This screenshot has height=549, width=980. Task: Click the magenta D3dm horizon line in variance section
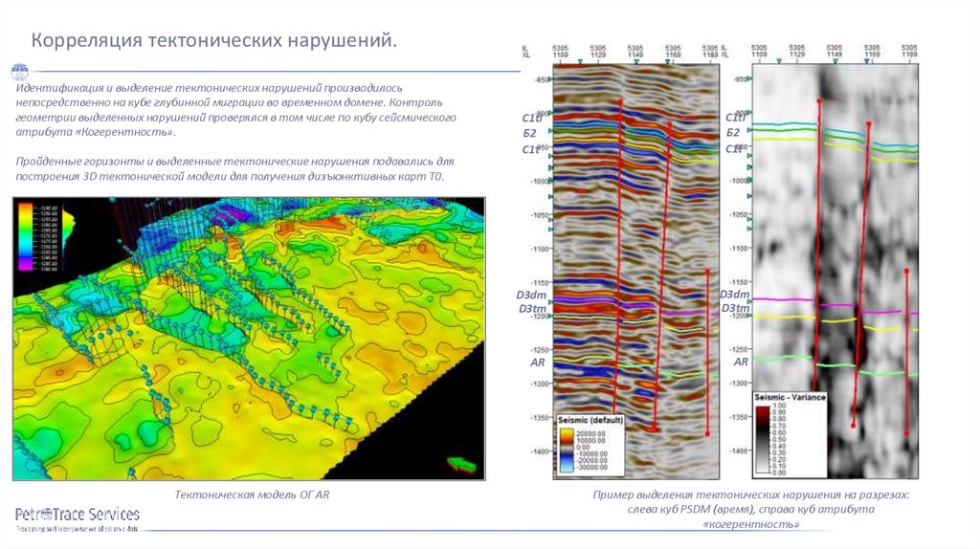pos(835,305)
